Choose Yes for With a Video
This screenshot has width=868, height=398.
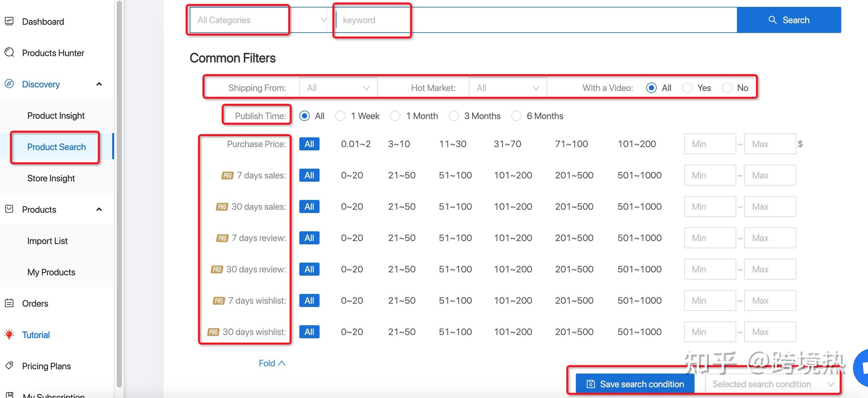[687, 88]
